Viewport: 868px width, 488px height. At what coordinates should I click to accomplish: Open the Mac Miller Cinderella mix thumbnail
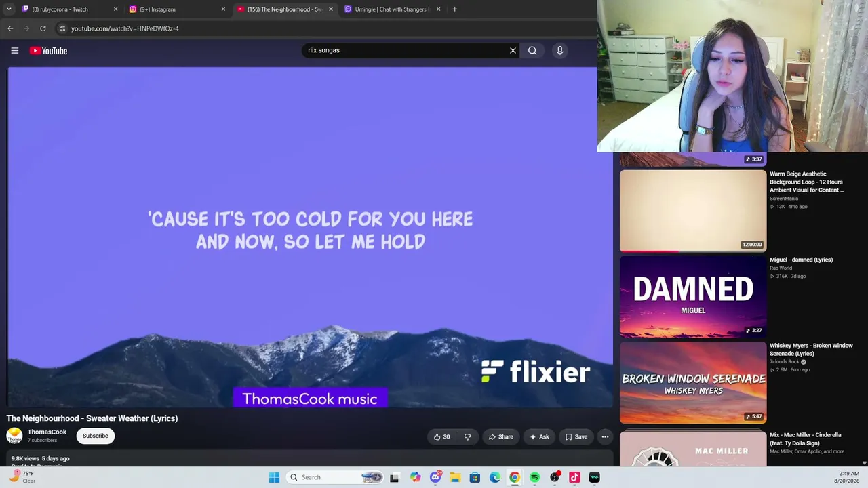[x=693, y=449]
